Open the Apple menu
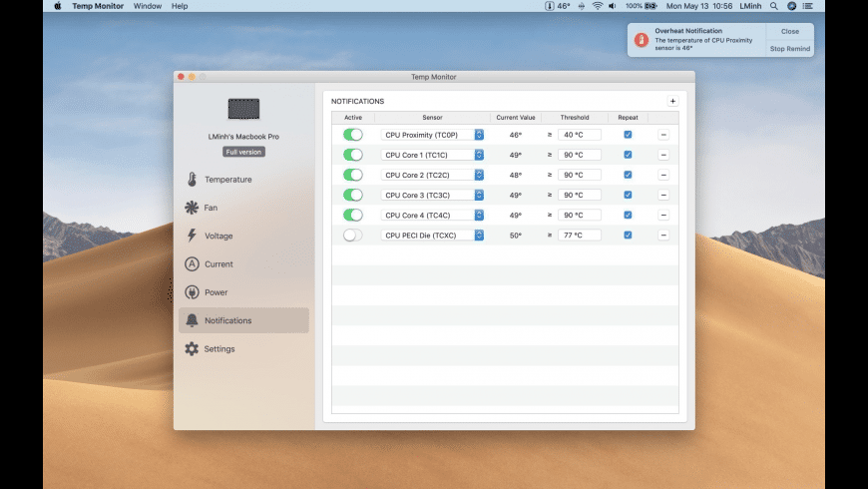The width and height of the screenshot is (868, 489). 58,6
